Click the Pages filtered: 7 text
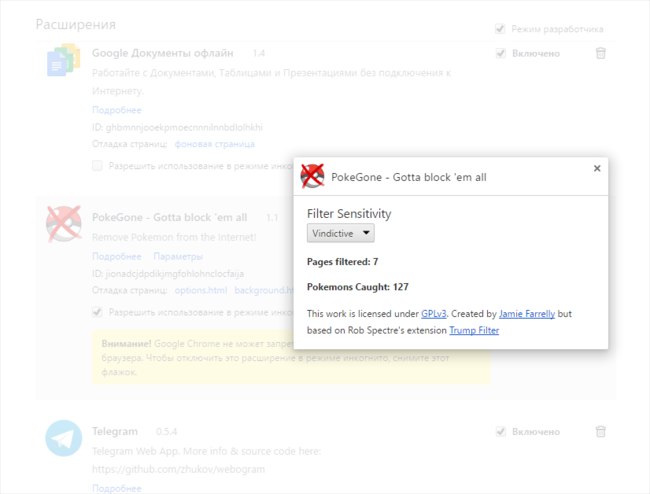 coord(342,262)
